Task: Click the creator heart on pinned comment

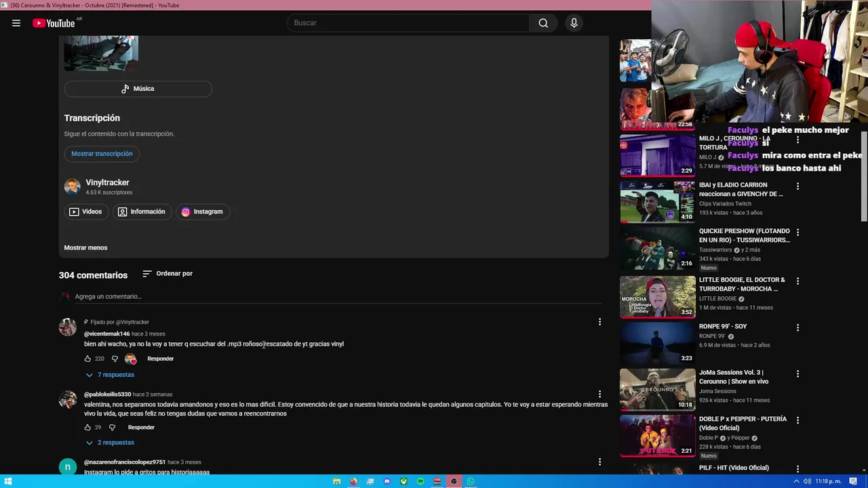Action: [x=131, y=359]
